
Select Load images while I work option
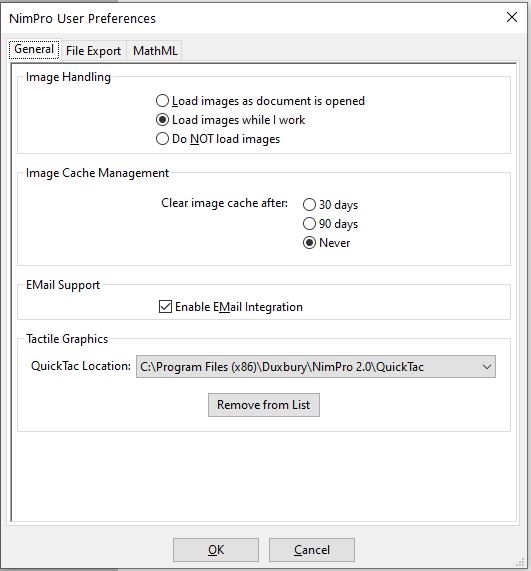(230, 120)
